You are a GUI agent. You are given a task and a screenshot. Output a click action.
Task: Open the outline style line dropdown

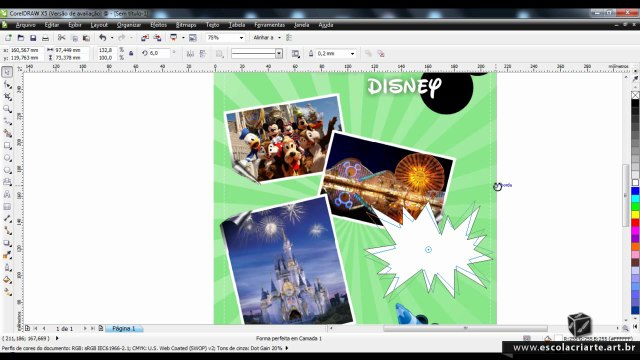pyautogui.click(x=279, y=53)
